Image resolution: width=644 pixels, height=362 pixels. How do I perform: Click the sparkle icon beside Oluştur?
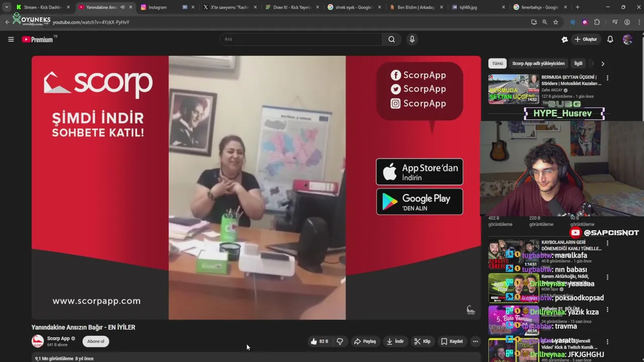[565, 39]
